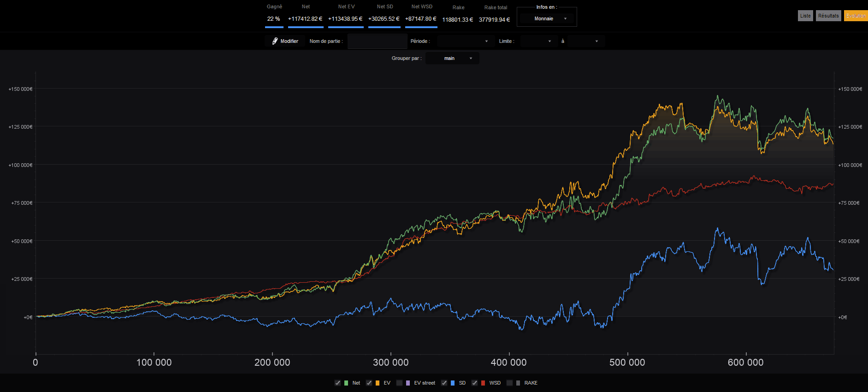Uncheck the EV series checkbox
The width and height of the screenshot is (868, 392).
point(369,383)
